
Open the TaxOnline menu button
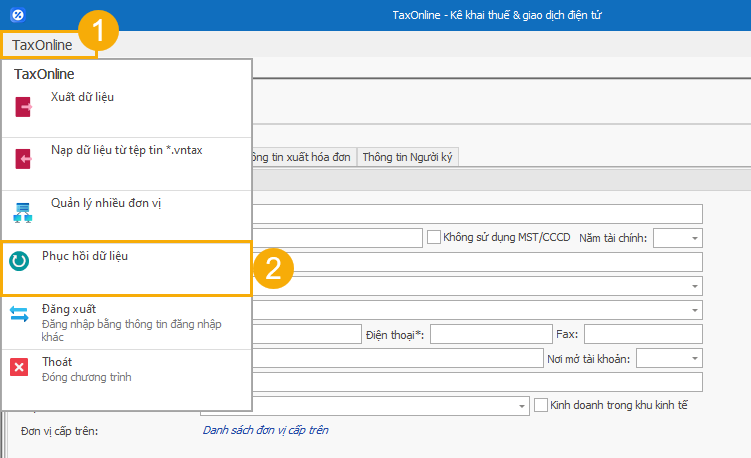click(x=42, y=45)
